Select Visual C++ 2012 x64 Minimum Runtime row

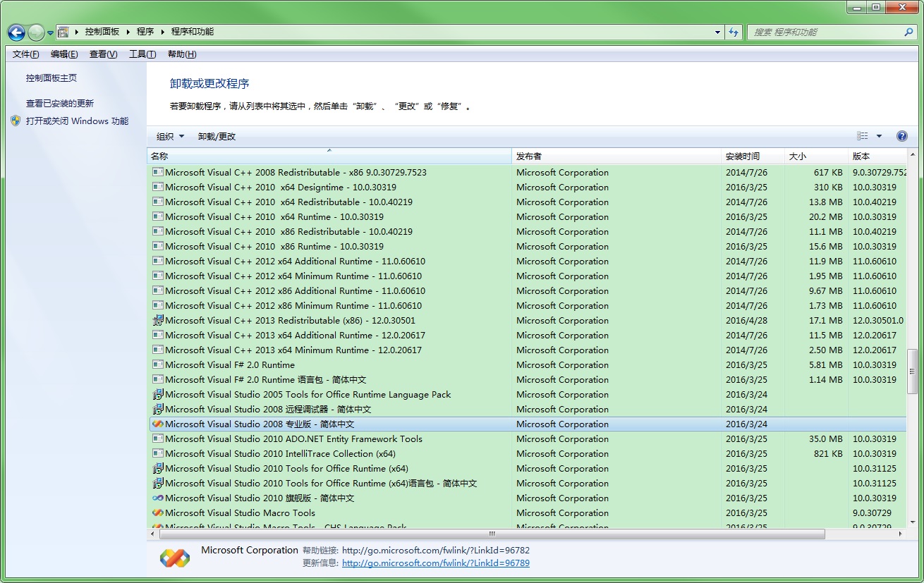[x=527, y=276]
